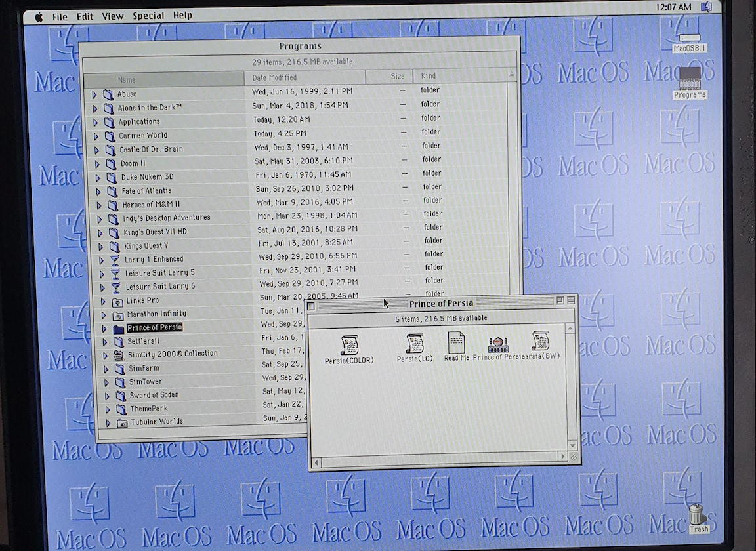
Task: Expand the Marathon Infinity folder triangle
Action: coord(103,315)
